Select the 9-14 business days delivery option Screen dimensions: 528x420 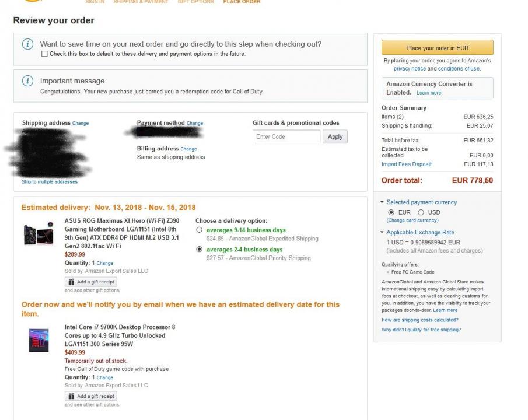point(200,230)
